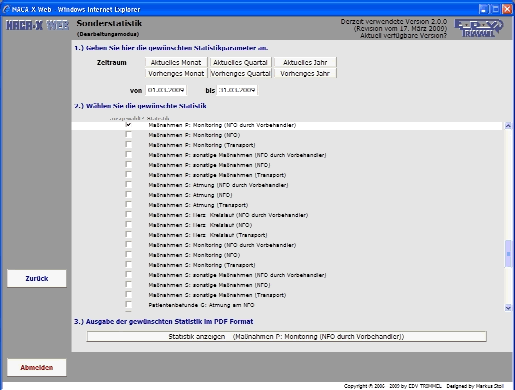Image resolution: width=515 pixels, height=390 pixels.
Task: Select Vorheriges Quartal time period
Action: 240,73
